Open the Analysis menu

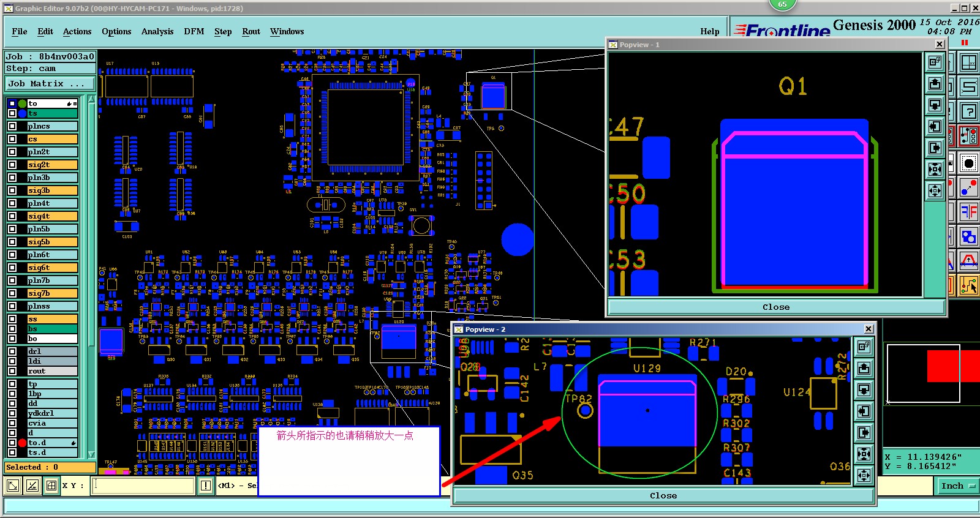(x=157, y=31)
